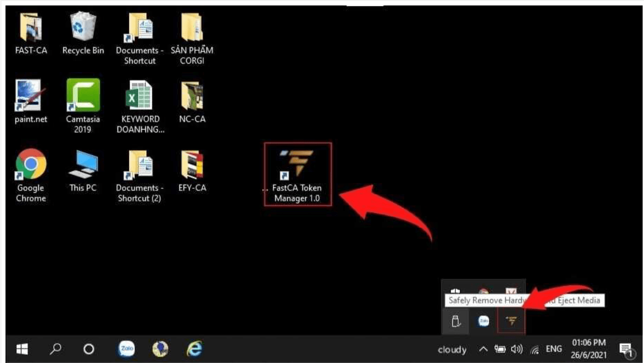
Task: Select the KEYWORD DOANHNG Excel file icon
Action: 140,96
